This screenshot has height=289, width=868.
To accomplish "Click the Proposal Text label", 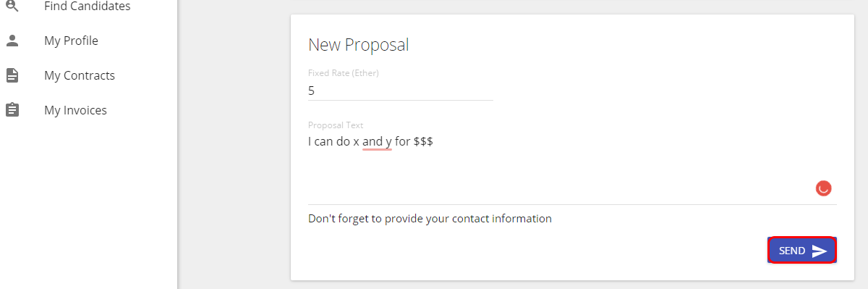I will [x=336, y=125].
